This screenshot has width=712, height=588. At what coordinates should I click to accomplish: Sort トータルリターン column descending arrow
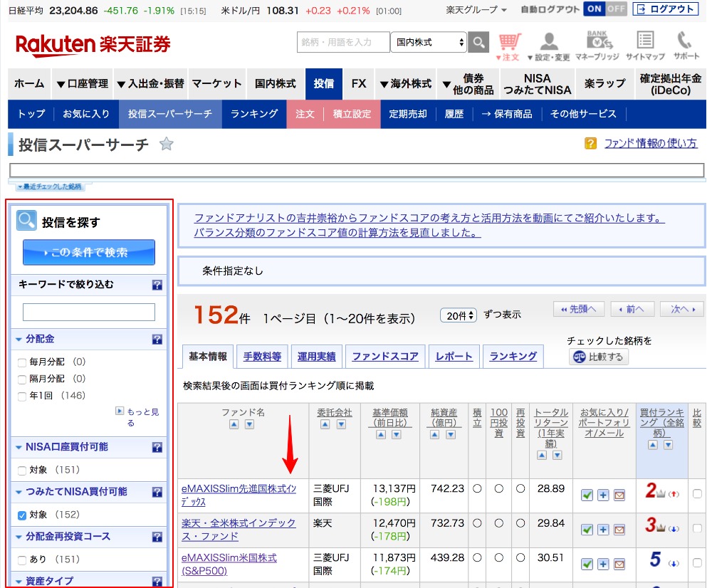click(x=557, y=455)
